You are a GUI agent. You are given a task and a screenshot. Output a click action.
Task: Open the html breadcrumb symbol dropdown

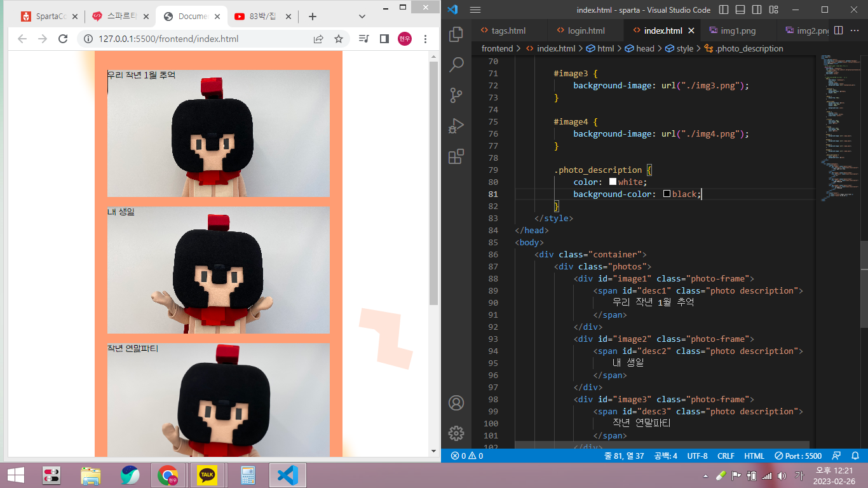tap(600, 48)
